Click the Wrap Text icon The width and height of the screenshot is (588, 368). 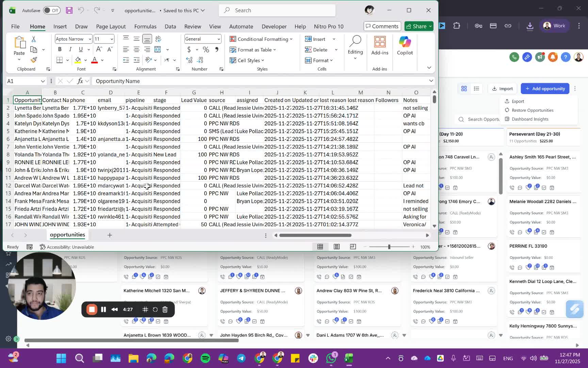158,39
